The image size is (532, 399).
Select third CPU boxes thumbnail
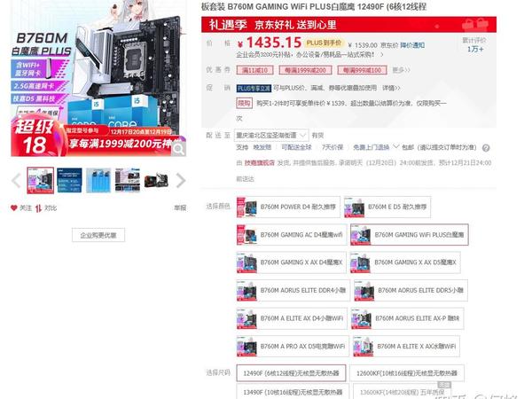tap(98, 180)
